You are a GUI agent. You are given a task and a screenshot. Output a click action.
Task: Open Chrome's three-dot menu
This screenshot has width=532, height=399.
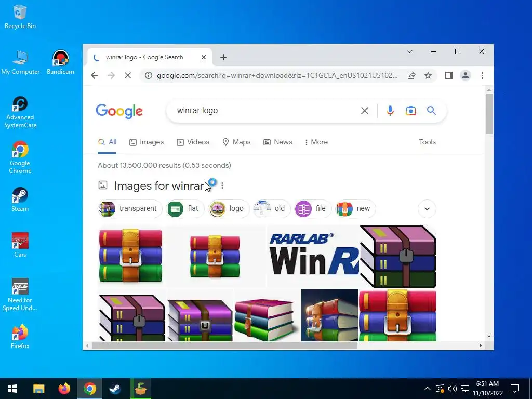point(482,75)
